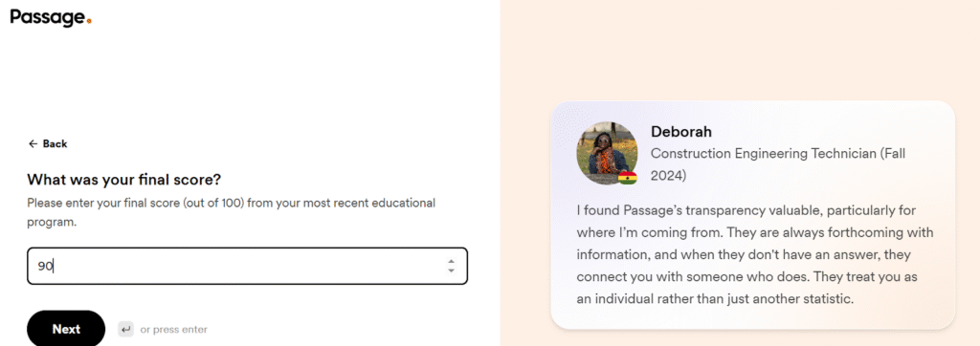Image resolution: width=980 pixels, height=346 pixels.
Task: Click the 'or press enter' hint text
Action: (174, 329)
